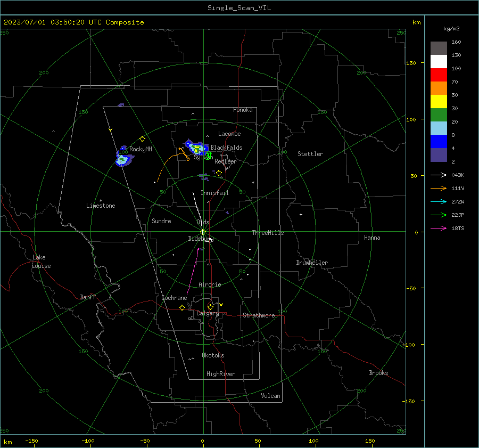The height and width of the screenshot is (448, 479).
Task: Click the Cochrane town label
Action: pos(174,298)
